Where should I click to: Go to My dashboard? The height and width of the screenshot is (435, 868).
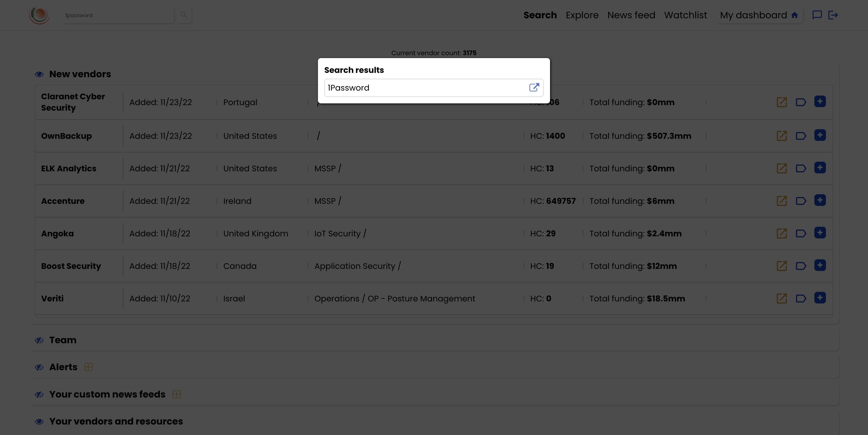(x=759, y=15)
